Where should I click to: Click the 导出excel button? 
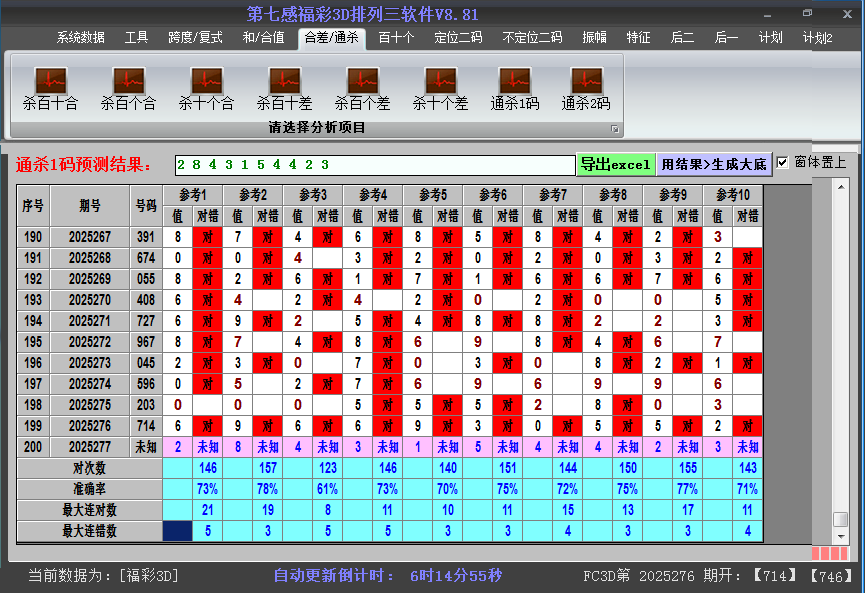click(615, 165)
